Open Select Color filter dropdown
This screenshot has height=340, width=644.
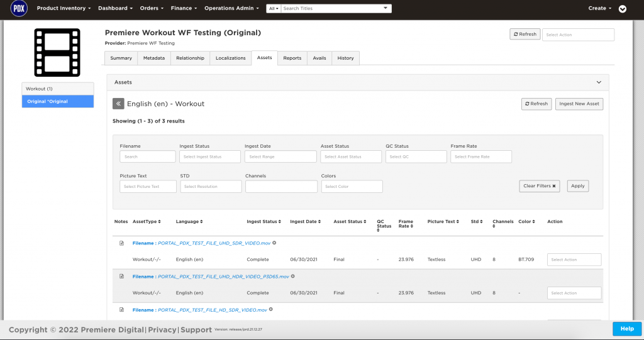(352, 187)
